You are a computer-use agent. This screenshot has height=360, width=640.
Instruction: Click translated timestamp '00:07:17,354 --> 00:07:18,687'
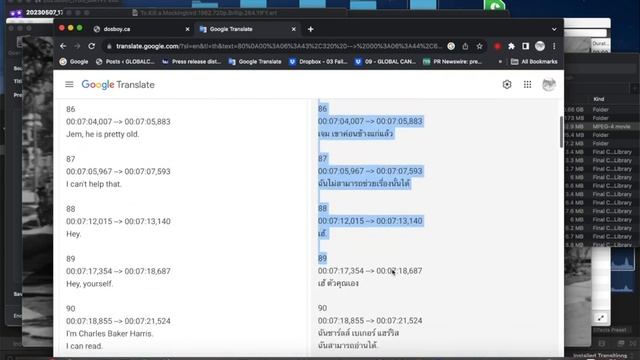370,271
